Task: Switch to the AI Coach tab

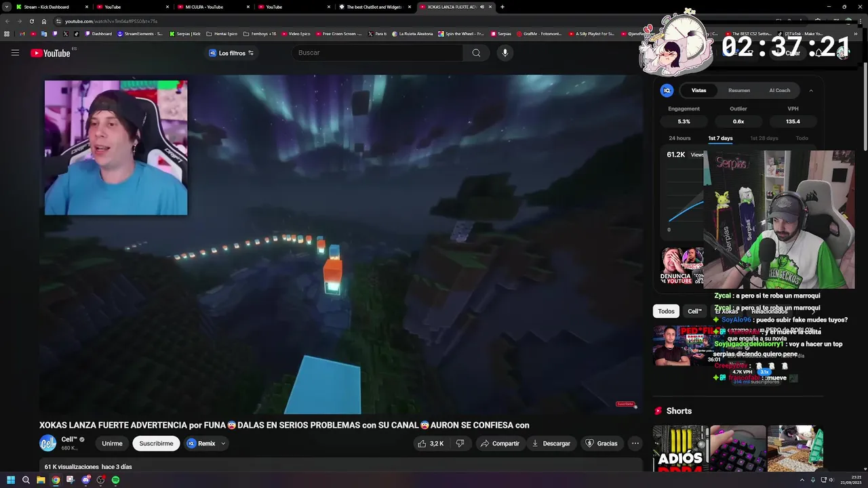Action: click(x=779, y=90)
